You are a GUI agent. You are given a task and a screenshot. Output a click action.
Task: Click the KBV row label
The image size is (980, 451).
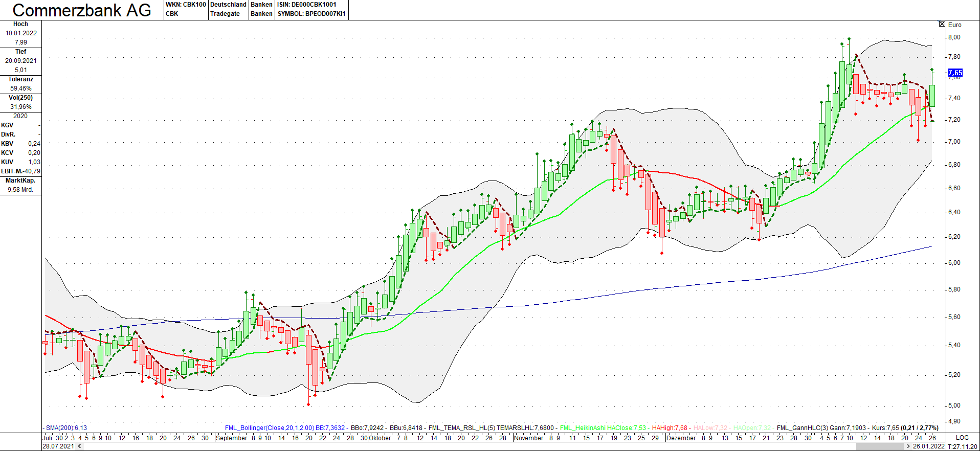tap(7, 144)
